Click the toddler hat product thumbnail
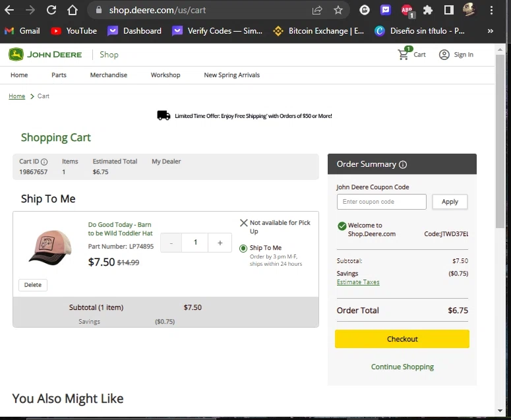This screenshot has width=511, height=420. pyautogui.click(x=50, y=247)
